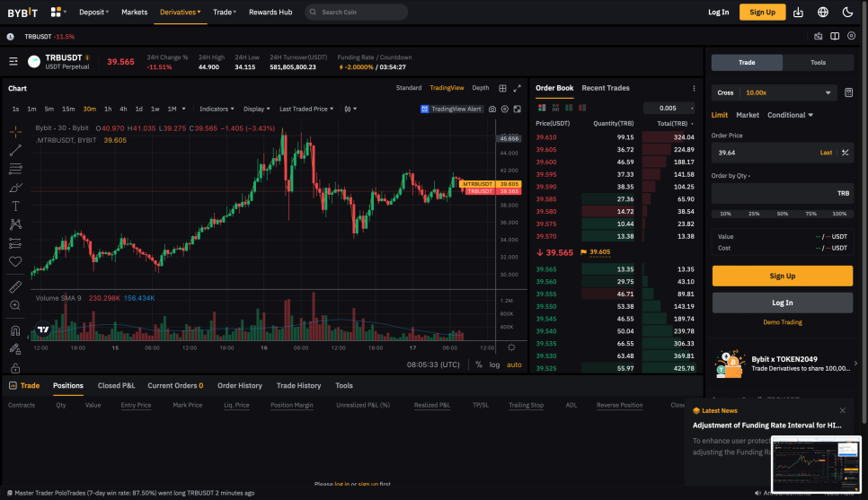
Task: Open the Bybit apps grid menu
Action: 58,12
